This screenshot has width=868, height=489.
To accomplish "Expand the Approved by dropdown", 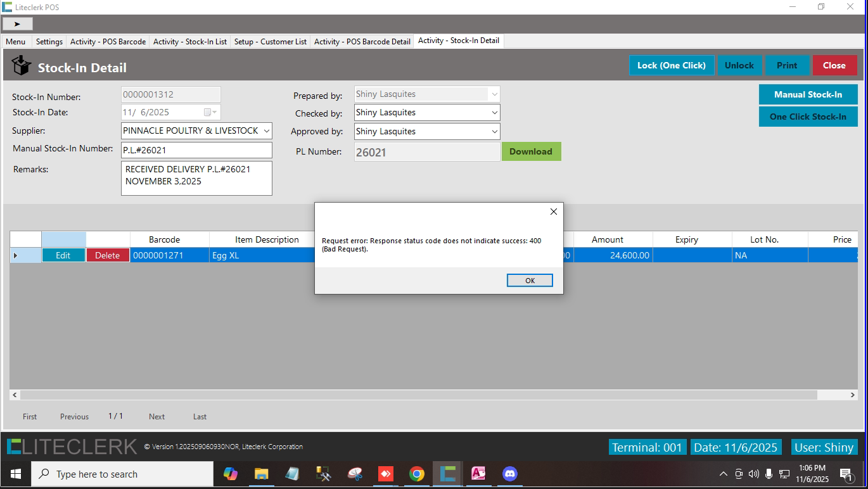I will [494, 132].
